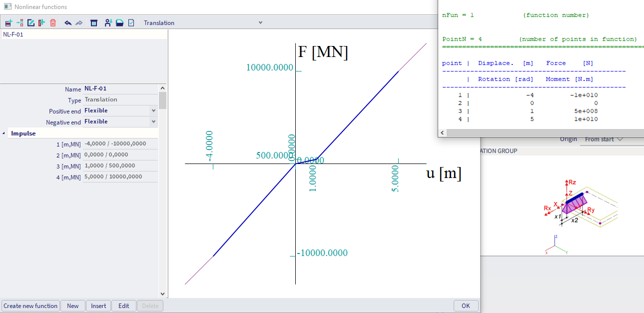Click the New item toolbar icon

pos(8,23)
